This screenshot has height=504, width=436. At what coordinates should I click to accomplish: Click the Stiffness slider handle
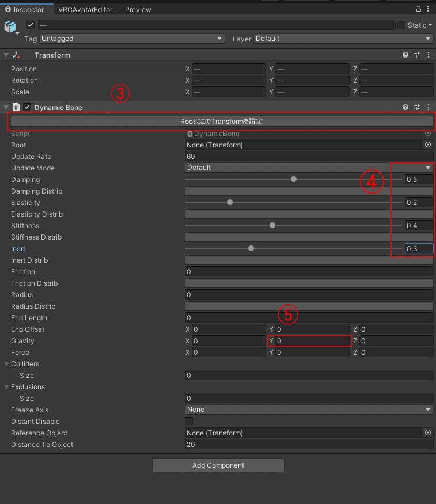point(272,225)
